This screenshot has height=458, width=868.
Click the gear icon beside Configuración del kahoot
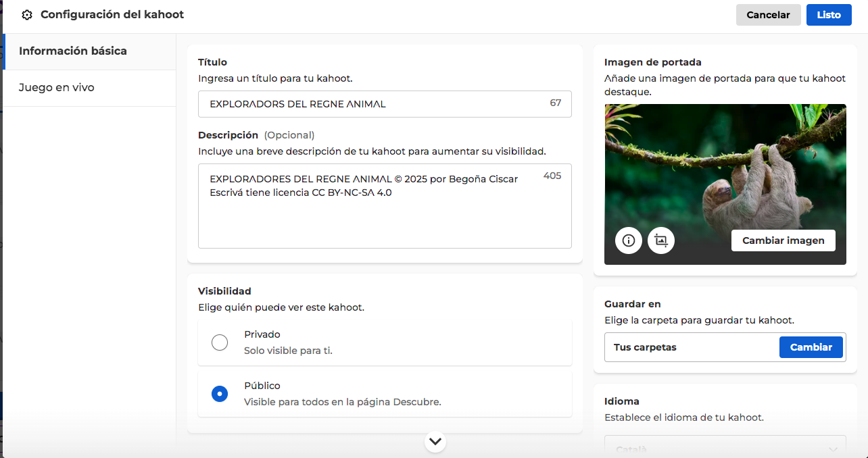coord(27,15)
